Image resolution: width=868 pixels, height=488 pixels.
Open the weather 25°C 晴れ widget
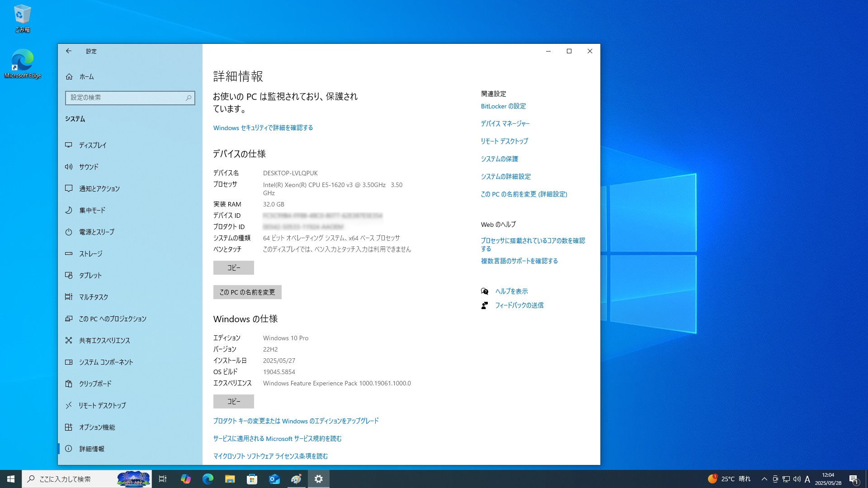click(729, 479)
